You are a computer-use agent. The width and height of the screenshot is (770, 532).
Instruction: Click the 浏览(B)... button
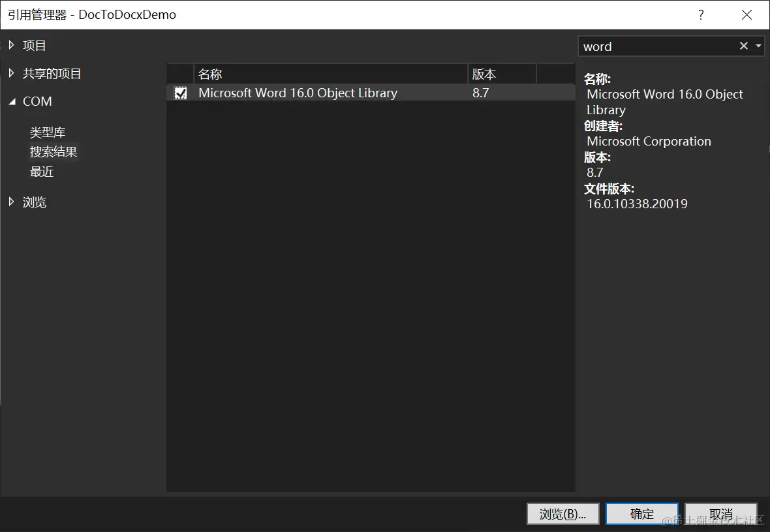[x=562, y=514]
